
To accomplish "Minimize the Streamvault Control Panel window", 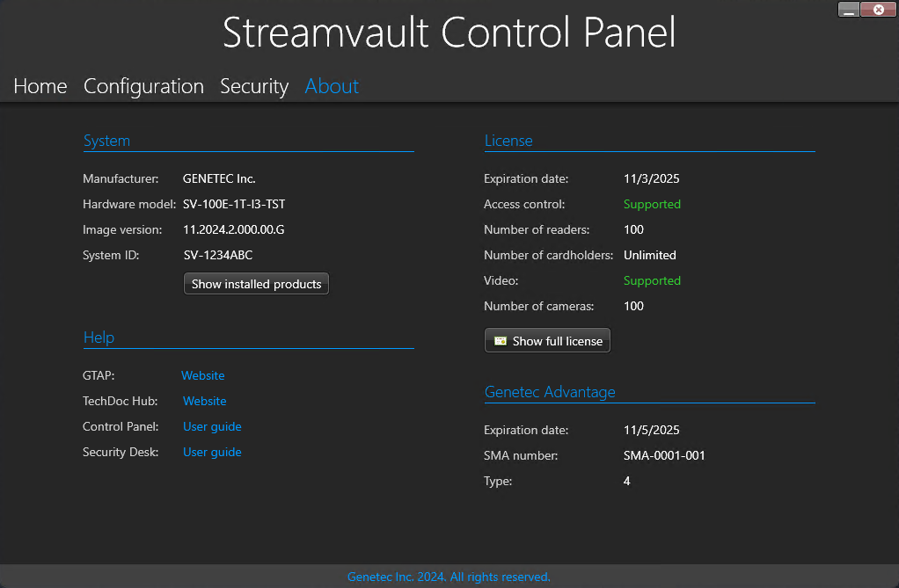I will [x=849, y=9].
